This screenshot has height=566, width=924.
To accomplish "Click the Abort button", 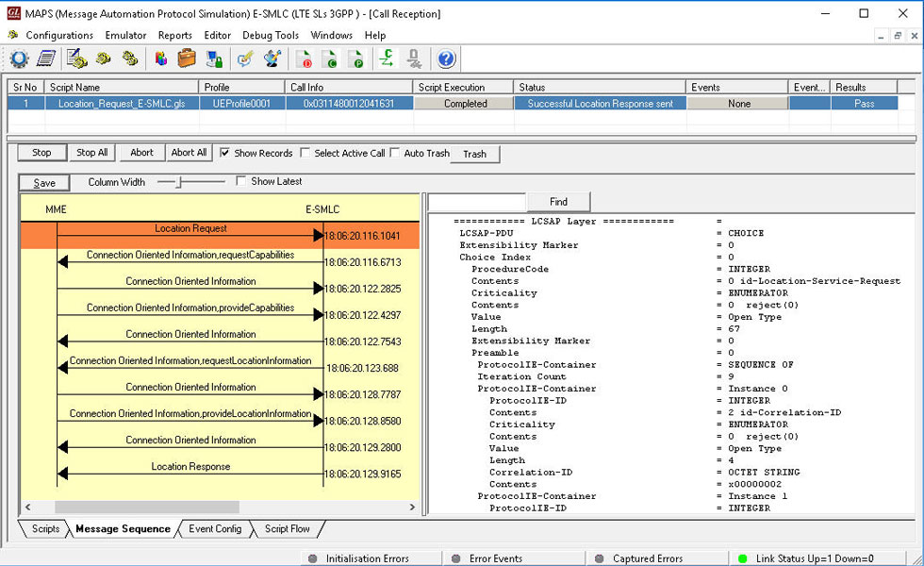I will [x=141, y=153].
